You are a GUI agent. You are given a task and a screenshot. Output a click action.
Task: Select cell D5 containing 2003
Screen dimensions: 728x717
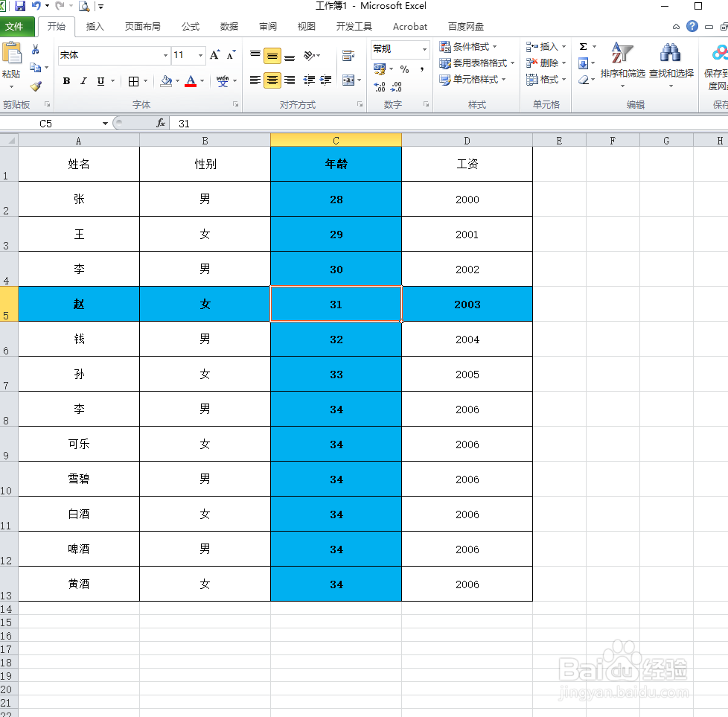click(x=467, y=304)
